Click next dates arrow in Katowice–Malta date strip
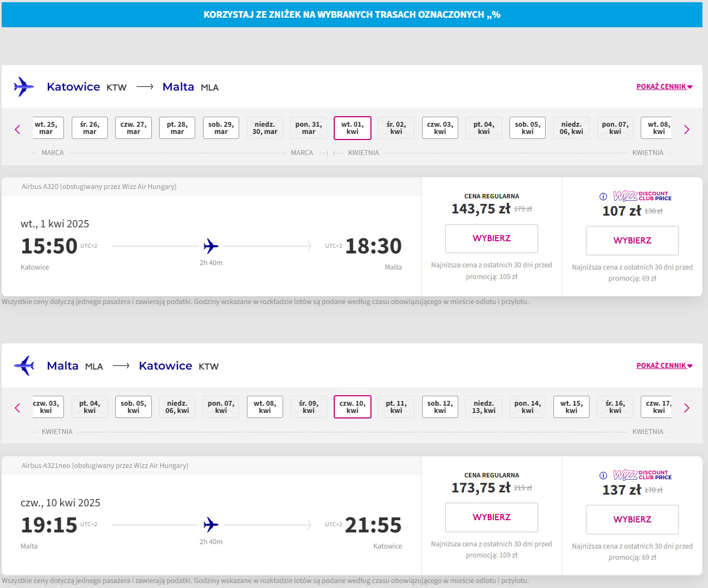The image size is (708, 588). point(686,129)
